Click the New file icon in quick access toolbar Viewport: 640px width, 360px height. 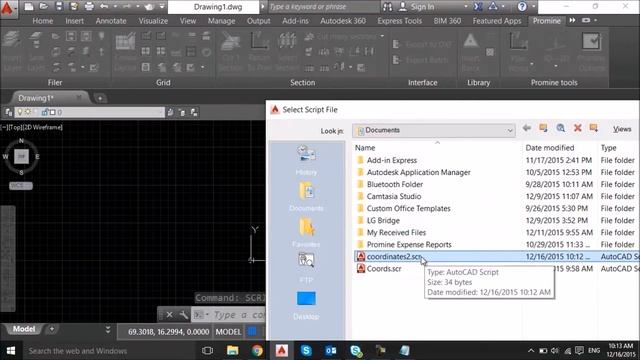29,6
